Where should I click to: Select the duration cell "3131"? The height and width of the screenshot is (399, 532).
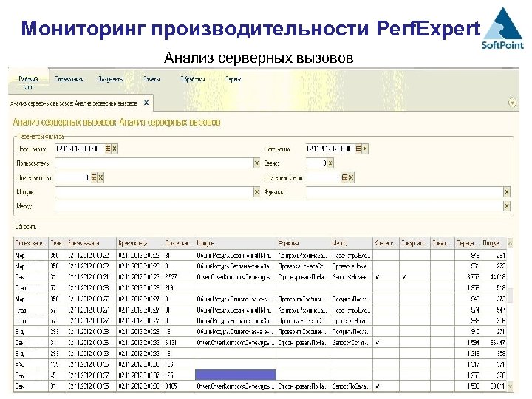tap(179, 343)
